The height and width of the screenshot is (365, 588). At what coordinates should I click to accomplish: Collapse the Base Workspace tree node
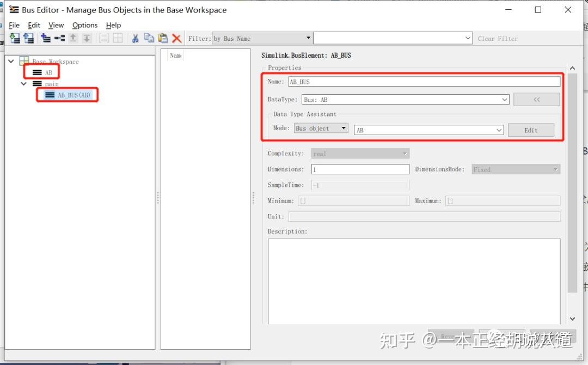[11, 61]
